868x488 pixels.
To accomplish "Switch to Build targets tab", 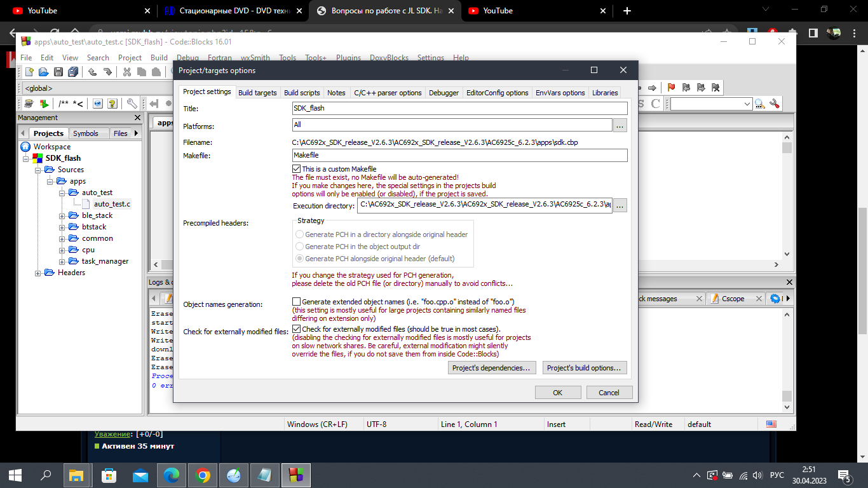I will click(257, 93).
